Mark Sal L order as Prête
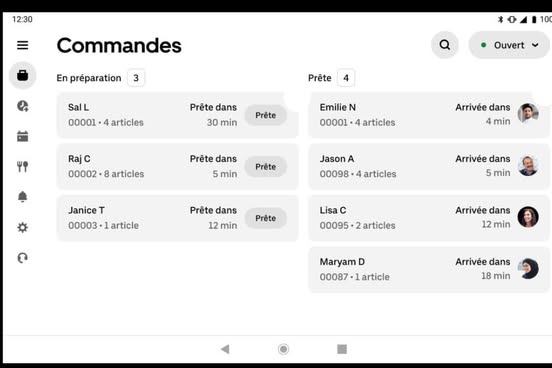The width and height of the screenshot is (552, 368). [x=265, y=115]
